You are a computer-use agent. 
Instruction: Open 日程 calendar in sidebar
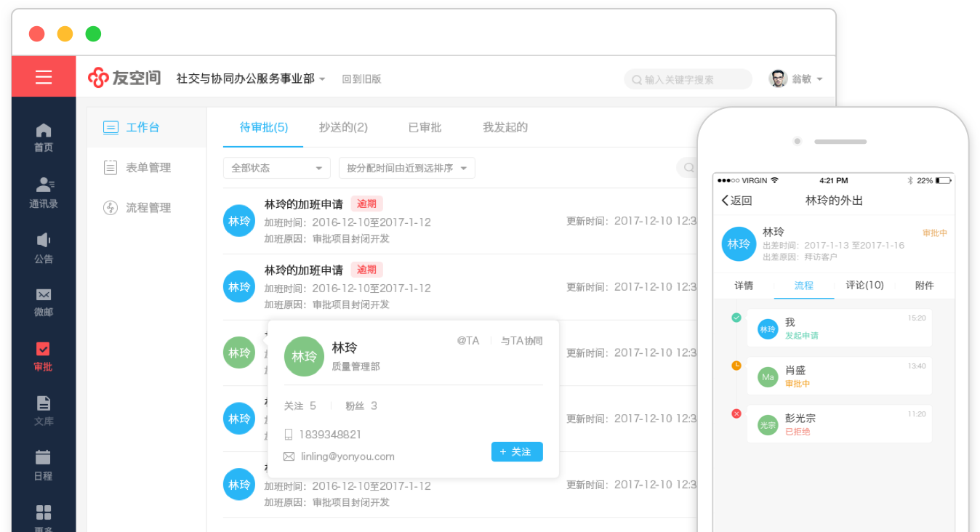point(44,466)
